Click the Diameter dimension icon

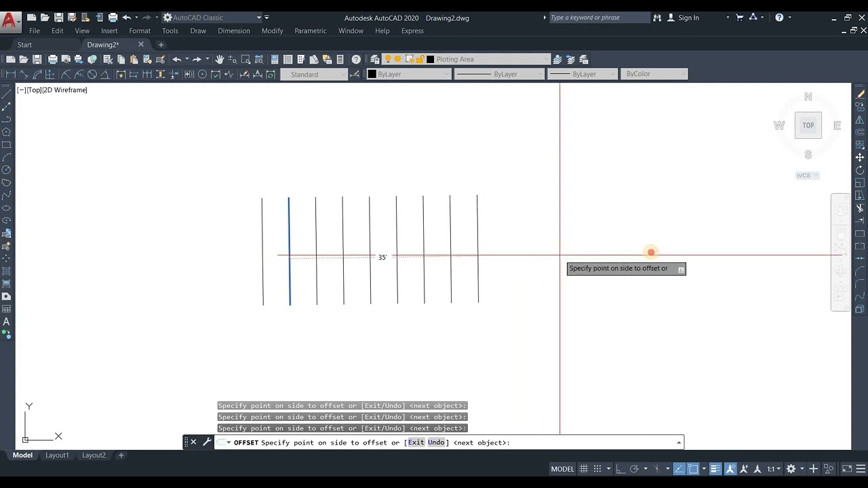[x=92, y=74]
